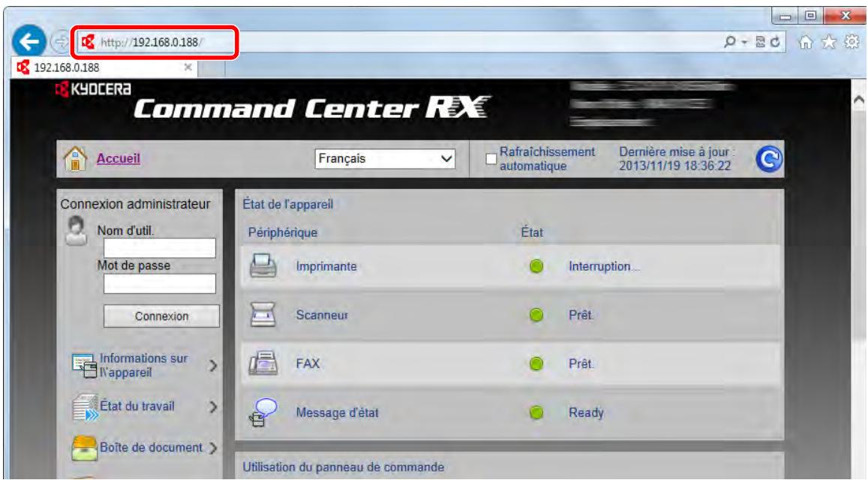Open the Français language dropdown

pos(385,159)
